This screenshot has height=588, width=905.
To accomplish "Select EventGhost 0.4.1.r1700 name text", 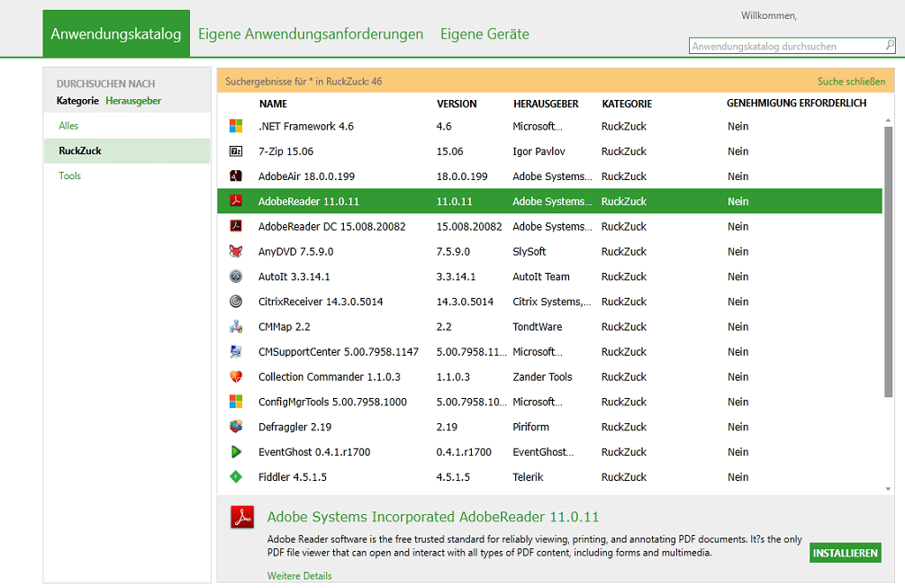I will [314, 452].
